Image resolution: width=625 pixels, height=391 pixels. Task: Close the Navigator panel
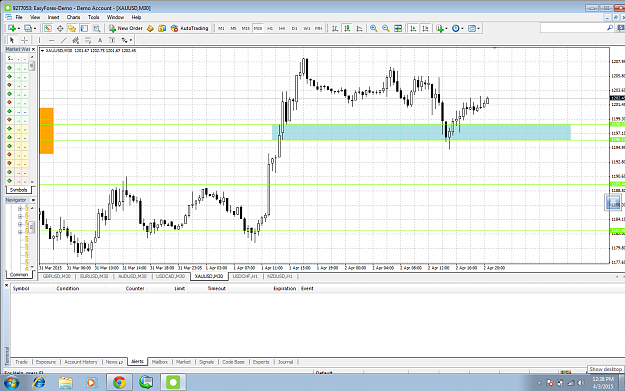coord(33,200)
